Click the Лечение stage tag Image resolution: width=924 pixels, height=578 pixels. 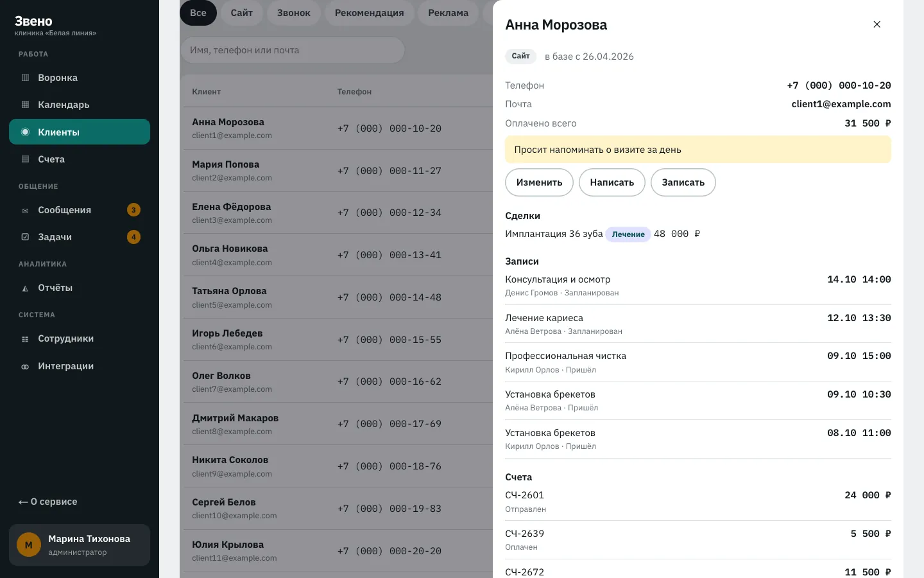point(628,234)
